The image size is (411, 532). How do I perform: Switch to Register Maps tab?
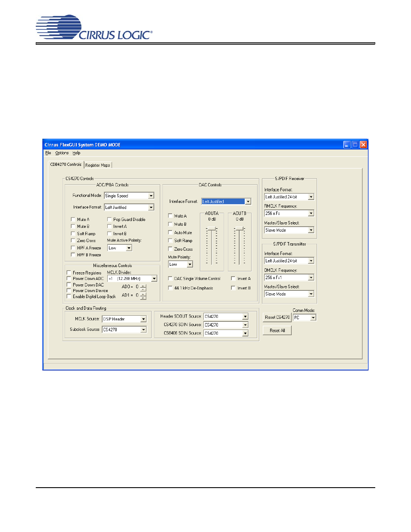click(98, 165)
